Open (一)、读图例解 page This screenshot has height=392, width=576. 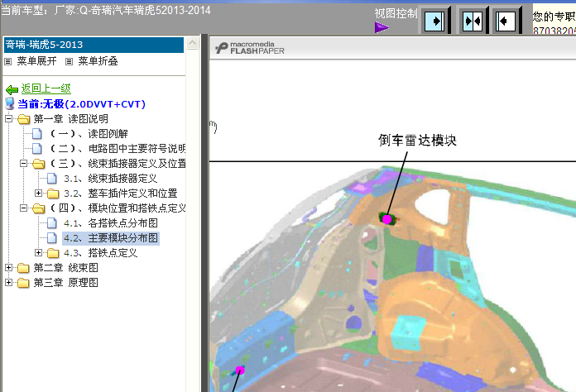(x=89, y=134)
